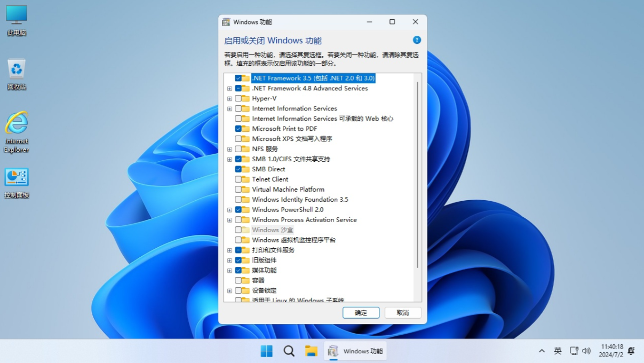Switch input language 英 indicator
The image size is (644, 363).
pos(558,351)
